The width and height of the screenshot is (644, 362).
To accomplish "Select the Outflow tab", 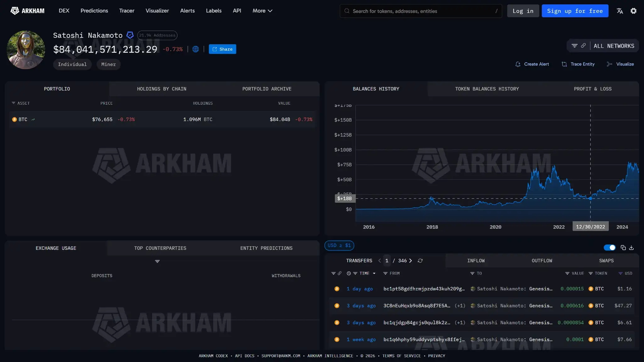I will click(x=542, y=261).
